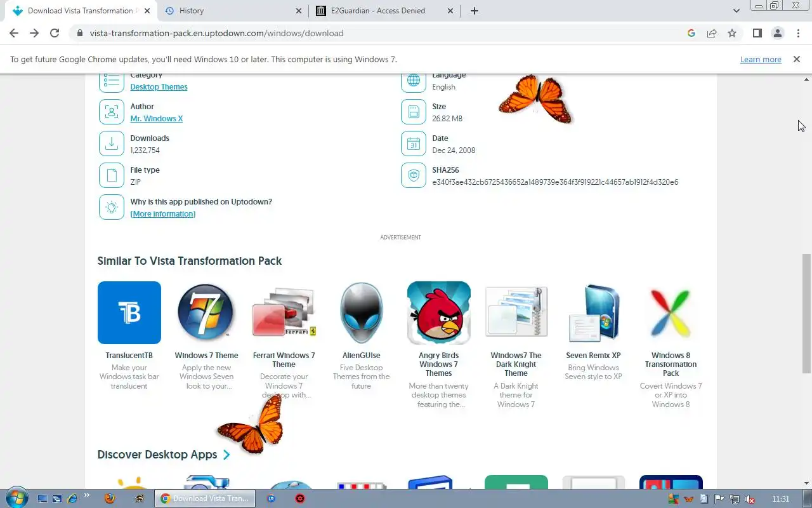
Task: Click the volume icon in system tray
Action: pyautogui.click(x=749, y=499)
